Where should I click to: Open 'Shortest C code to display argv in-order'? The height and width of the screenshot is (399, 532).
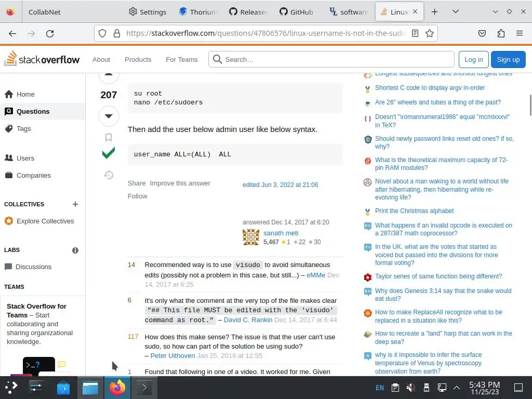coord(430,87)
